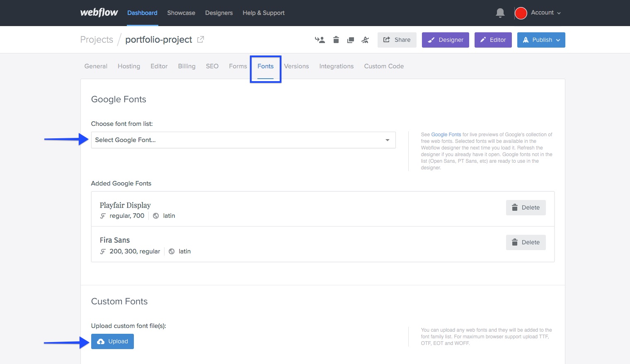The image size is (630, 364).
Task: Click the globe icon in Fira Sans row
Action: click(x=172, y=251)
